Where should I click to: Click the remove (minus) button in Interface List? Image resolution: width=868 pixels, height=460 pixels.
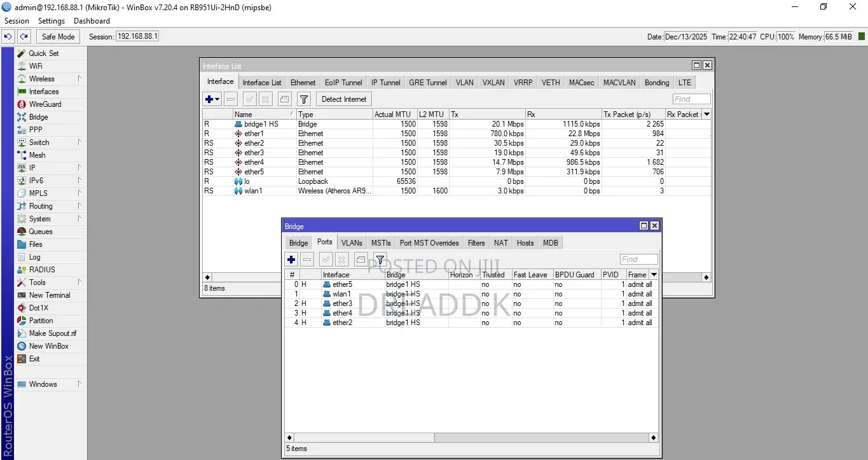point(231,99)
